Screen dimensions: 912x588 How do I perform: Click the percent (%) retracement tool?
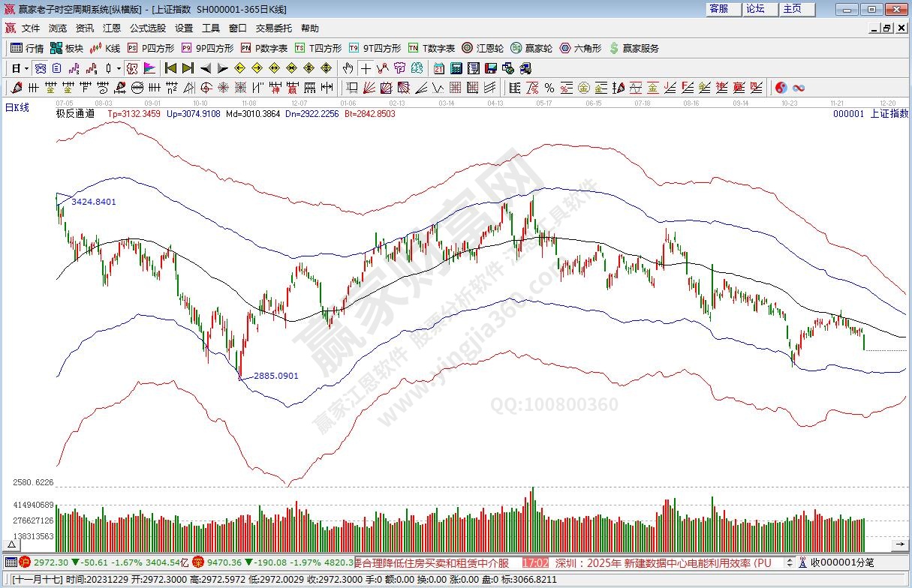(549, 88)
